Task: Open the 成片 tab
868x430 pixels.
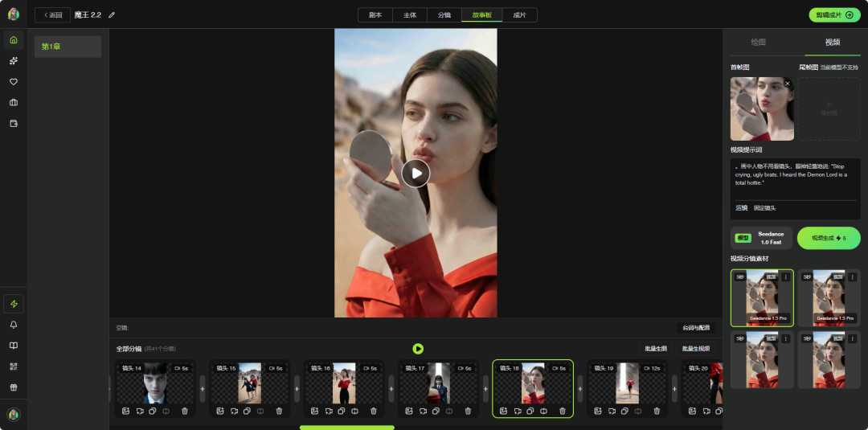Action: coord(519,14)
